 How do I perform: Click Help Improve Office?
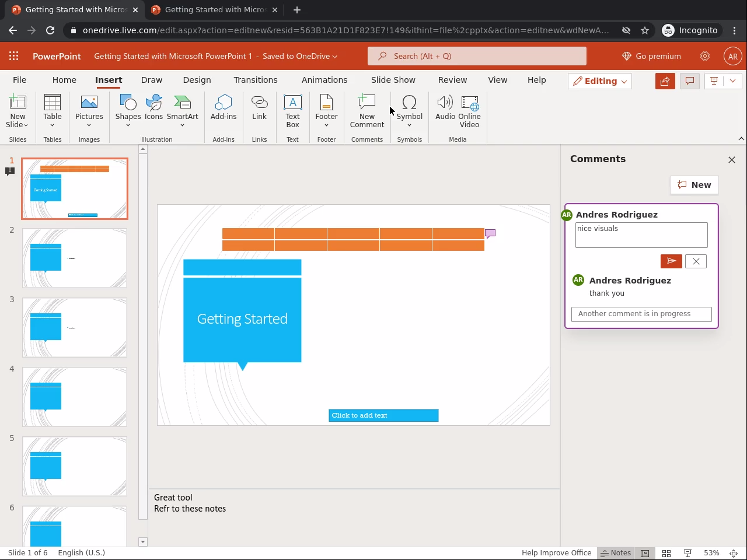556,553
